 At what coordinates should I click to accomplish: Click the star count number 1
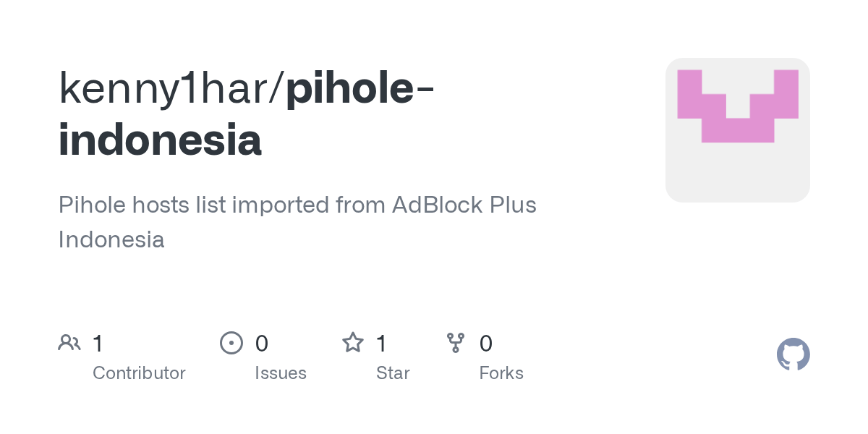pos(381,344)
